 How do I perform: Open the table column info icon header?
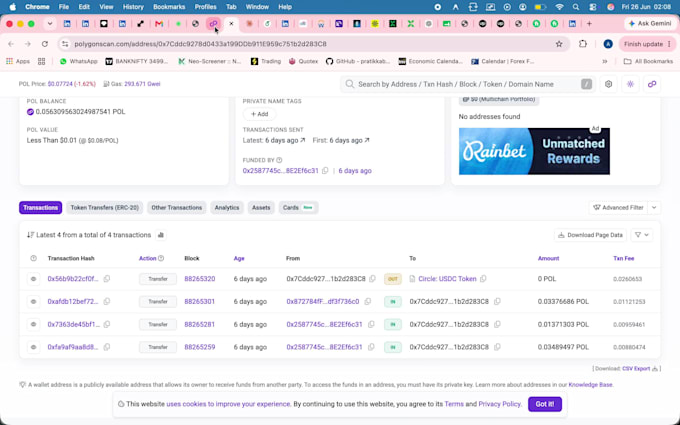[x=33, y=258]
